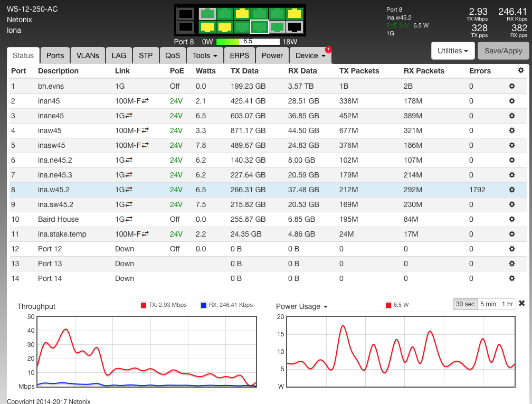Click gear icon for Baird House port
This screenshot has height=404, width=532.
click(x=511, y=219)
